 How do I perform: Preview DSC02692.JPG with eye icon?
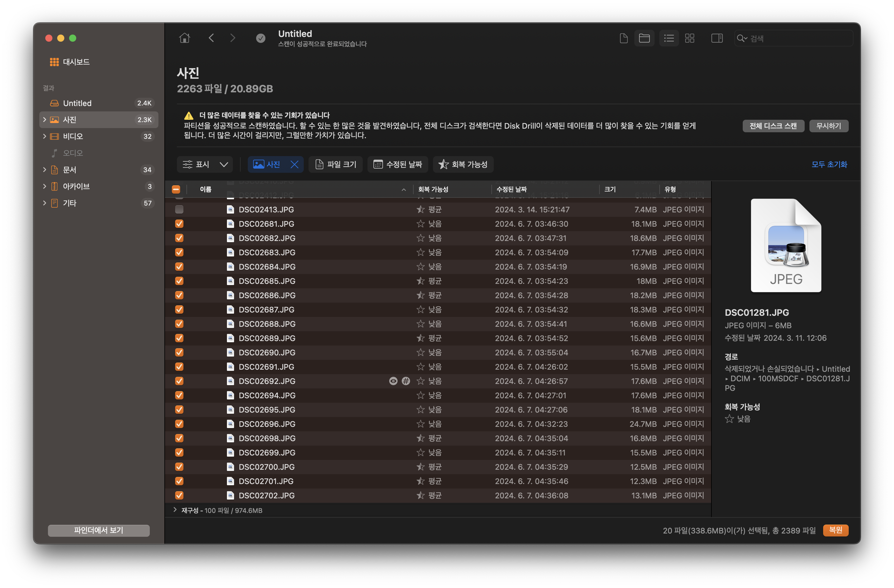pyautogui.click(x=393, y=381)
